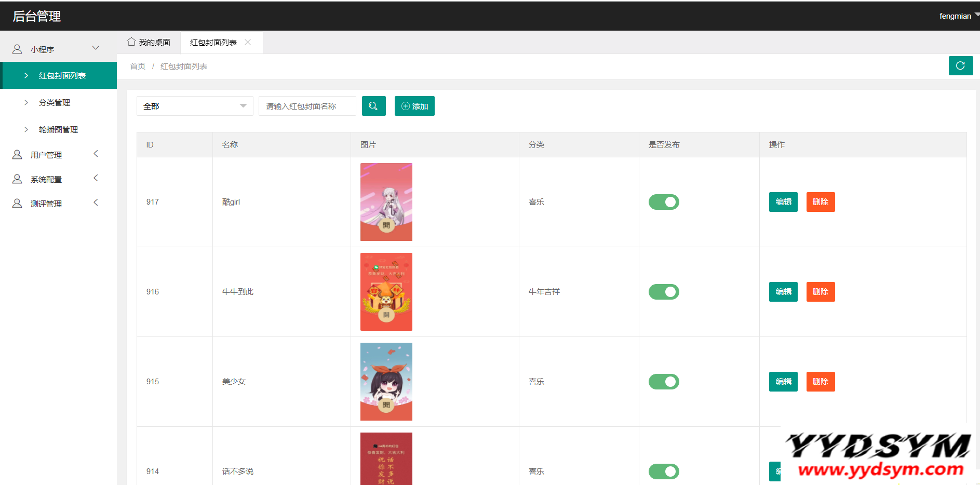Toggle publish switch for 酷girl
The height and width of the screenshot is (485, 980).
(x=664, y=202)
